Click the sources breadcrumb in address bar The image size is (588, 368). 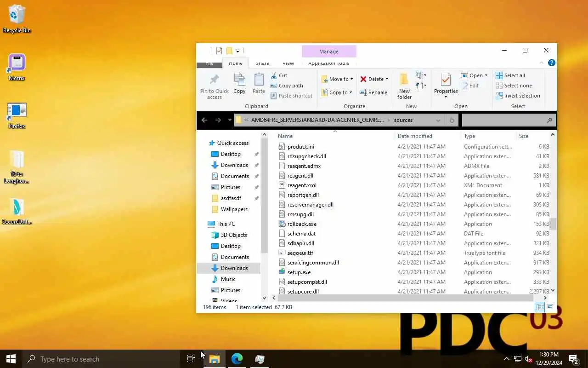pyautogui.click(x=403, y=120)
